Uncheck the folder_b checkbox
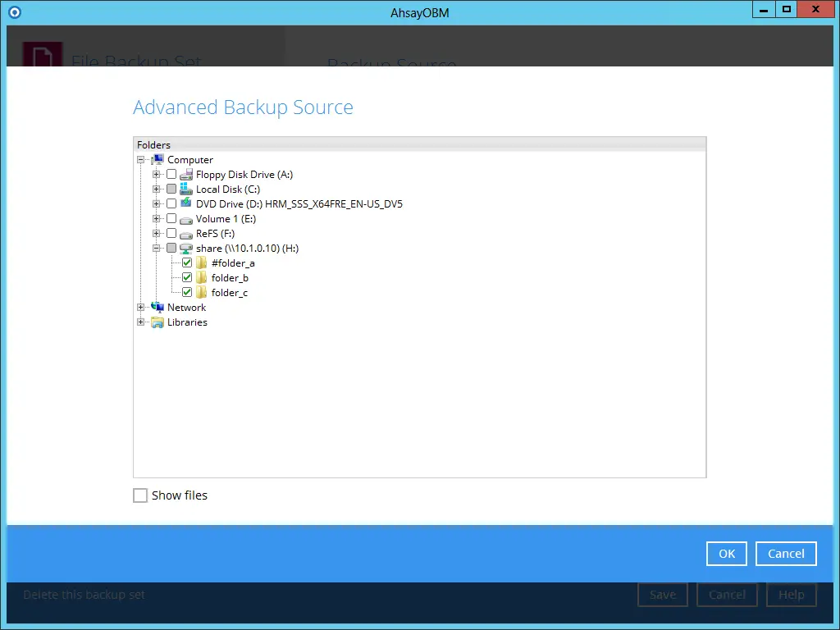Screen dimensions: 840x630 tap(186, 277)
